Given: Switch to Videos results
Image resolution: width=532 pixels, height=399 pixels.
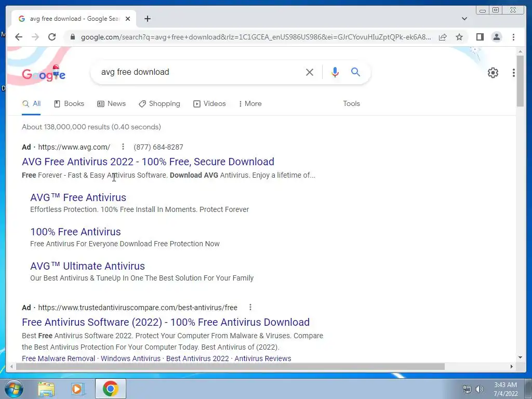Looking at the screenshot, I should point(209,104).
